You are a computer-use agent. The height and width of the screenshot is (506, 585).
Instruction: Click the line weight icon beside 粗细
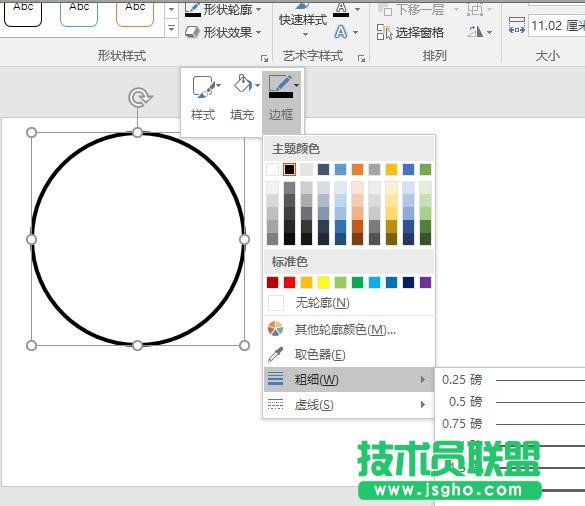(275, 379)
